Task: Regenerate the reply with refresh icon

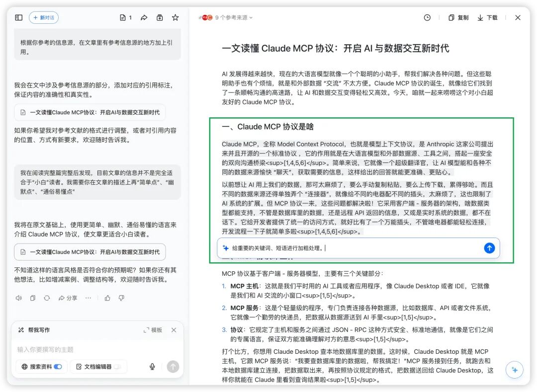Action: (x=47, y=298)
